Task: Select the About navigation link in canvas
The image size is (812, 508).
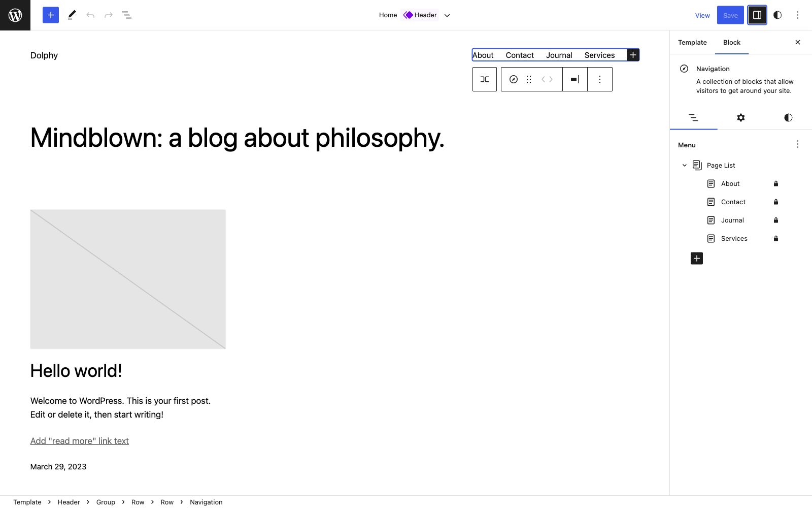Action: [x=483, y=55]
